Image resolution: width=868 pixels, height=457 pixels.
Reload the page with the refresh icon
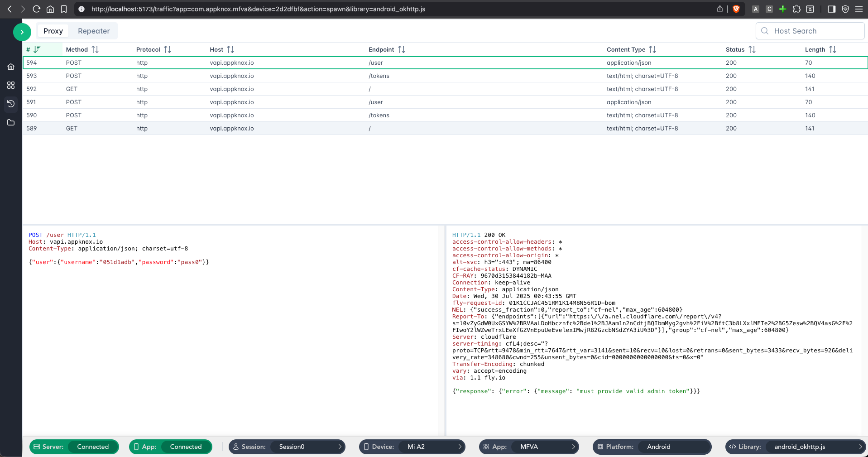37,9
